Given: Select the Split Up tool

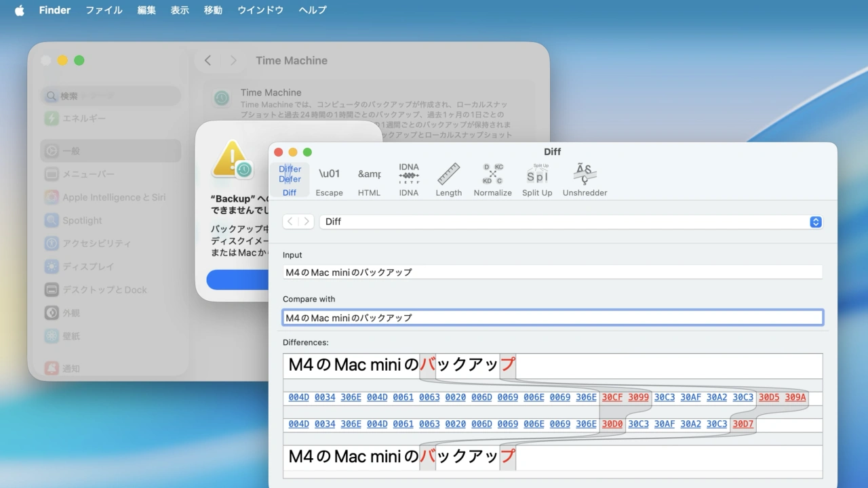Looking at the screenshot, I should click(537, 178).
